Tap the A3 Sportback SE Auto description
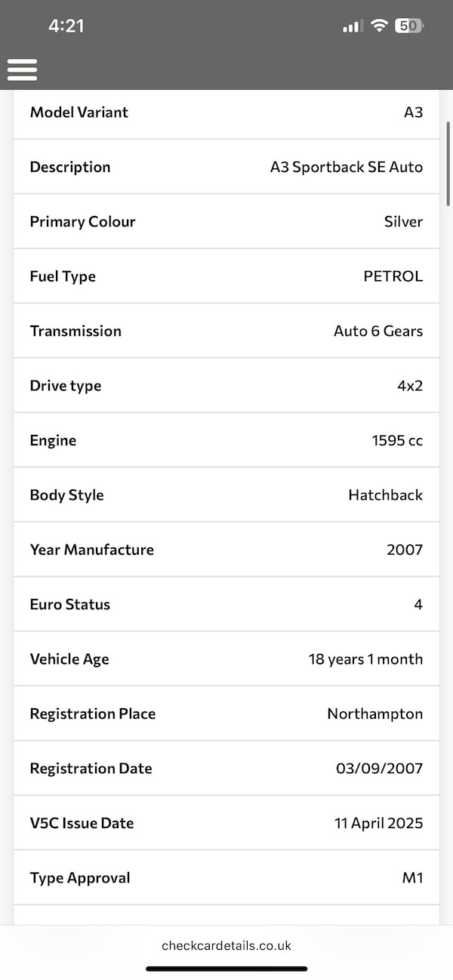This screenshot has height=980, width=453. point(347,167)
